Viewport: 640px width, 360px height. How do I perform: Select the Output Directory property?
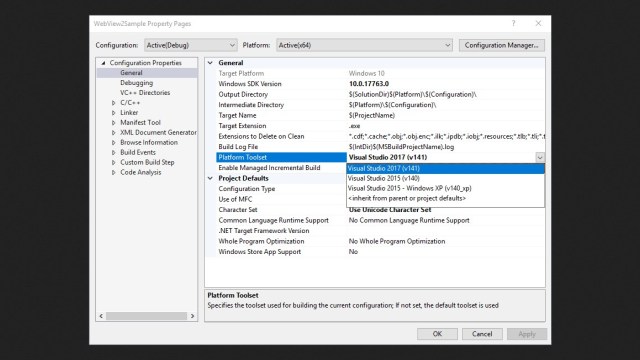point(243,94)
